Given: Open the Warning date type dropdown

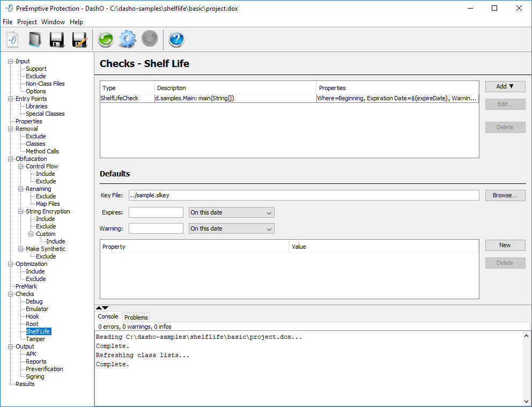Looking at the screenshot, I should (232, 228).
